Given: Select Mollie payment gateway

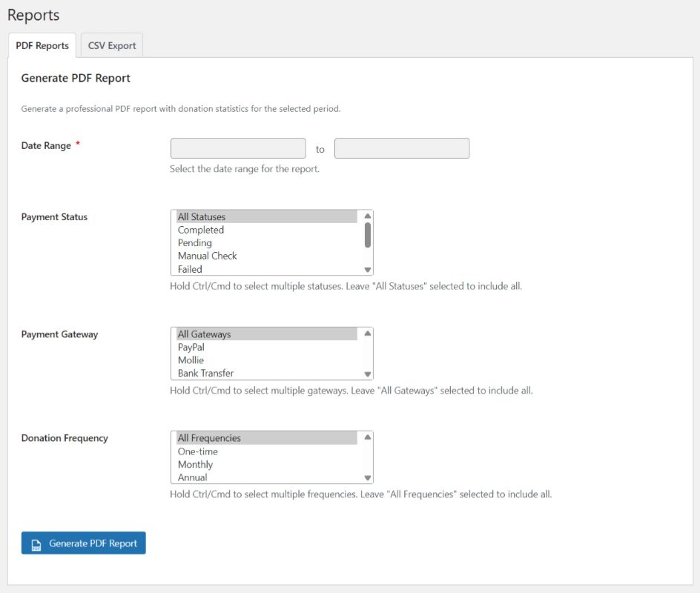Looking at the screenshot, I should (x=191, y=360).
